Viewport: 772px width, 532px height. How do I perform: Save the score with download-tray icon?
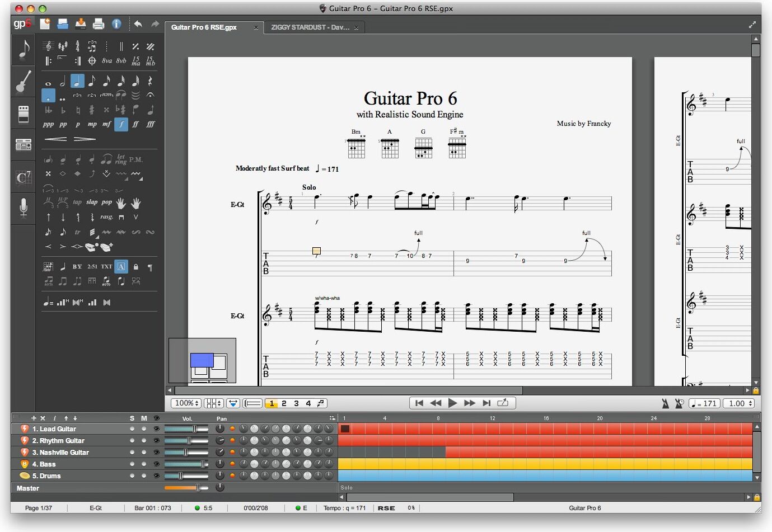tap(81, 23)
